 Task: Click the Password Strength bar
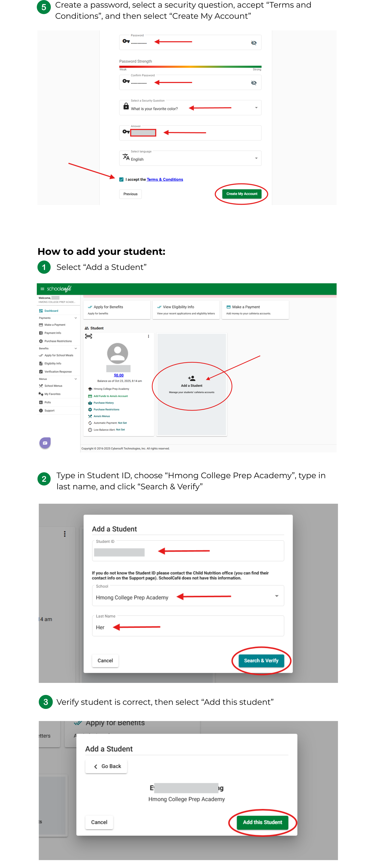(190, 67)
